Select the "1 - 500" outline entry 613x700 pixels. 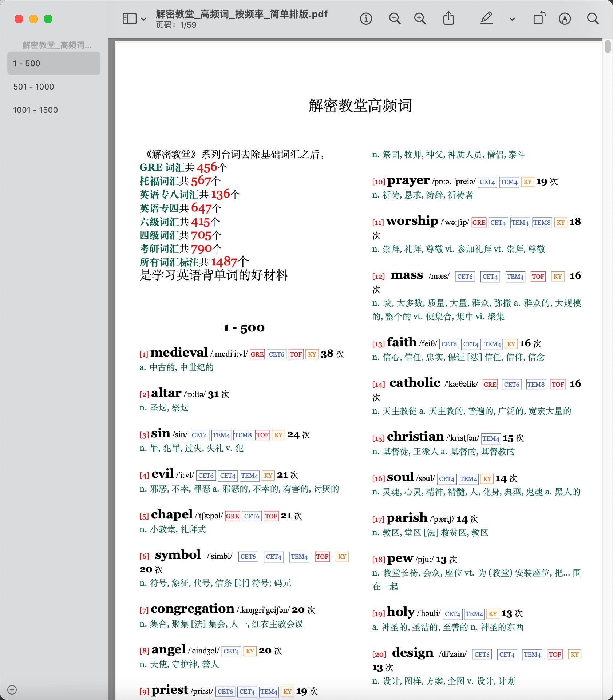click(54, 63)
